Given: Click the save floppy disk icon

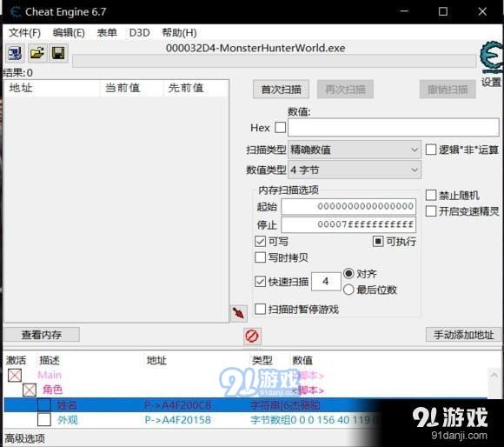Looking at the screenshot, I should tap(58, 53).
